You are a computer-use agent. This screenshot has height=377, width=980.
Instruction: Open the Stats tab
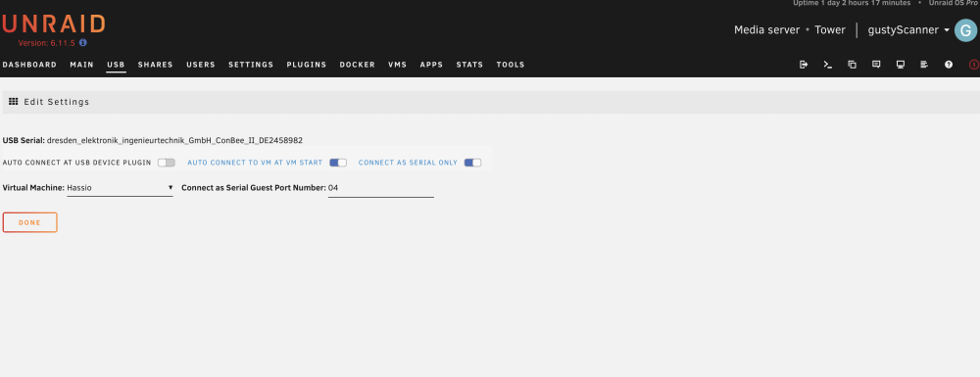(469, 65)
